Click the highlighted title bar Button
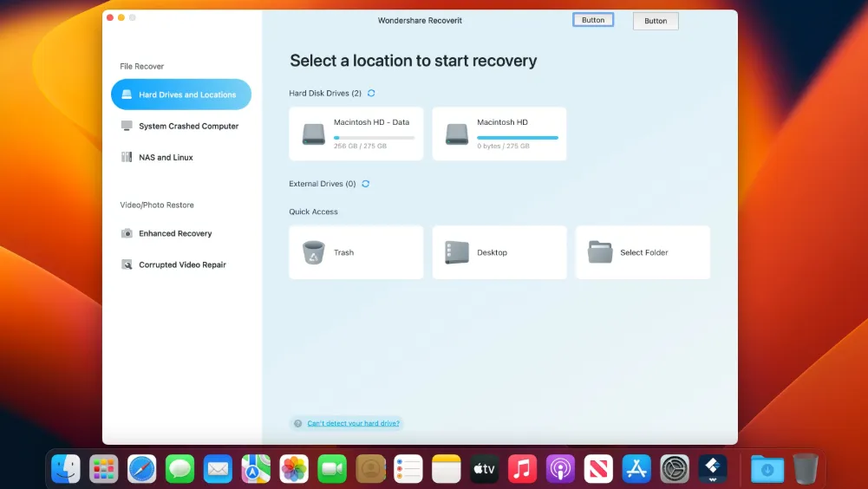 point(593,20)
